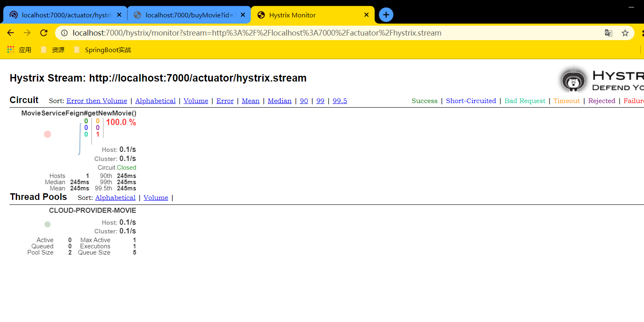The image size is (644, 322).
Task: Close the localhost:7000/buyMovie tab
Action: tap(243, 15)
